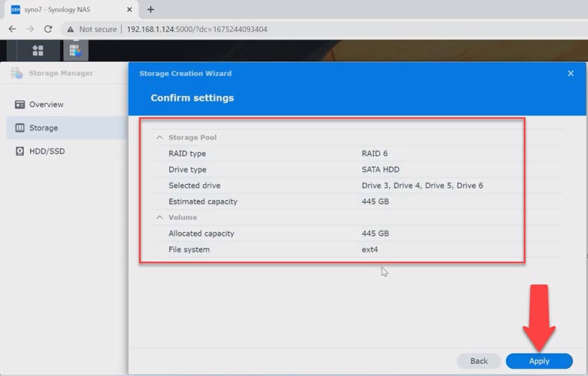Click the Estimated capacity label

tap(203, 201)
